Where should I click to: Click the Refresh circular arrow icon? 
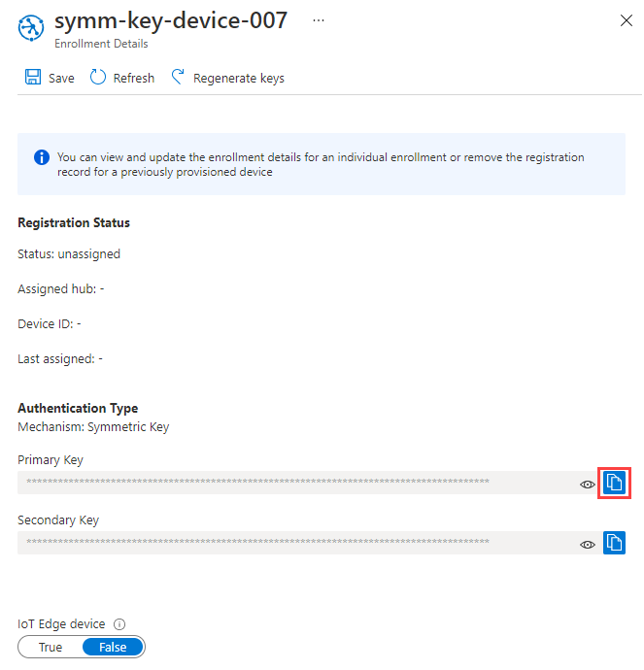(x=98, y=78)
